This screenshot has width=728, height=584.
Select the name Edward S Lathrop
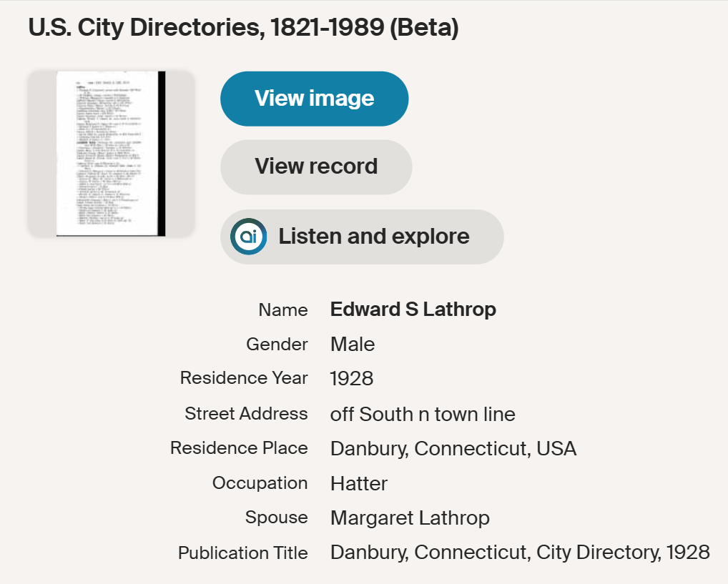coord(413,310)
